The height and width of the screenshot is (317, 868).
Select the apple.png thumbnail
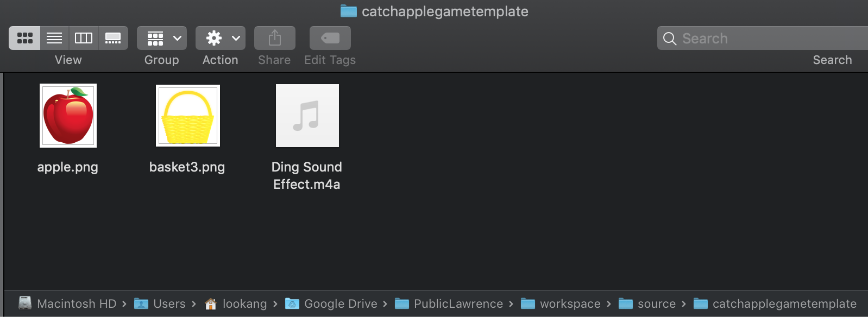(68, 116)
